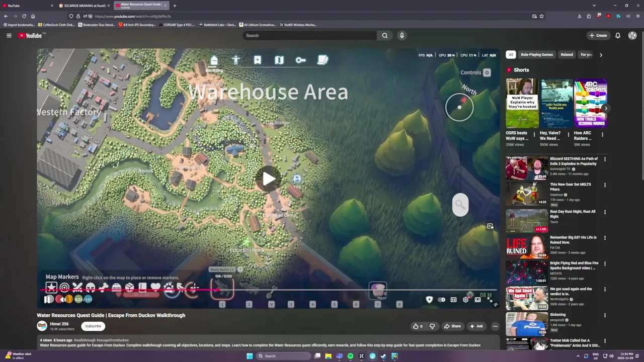Viewport: 644px width, 362px height.
Task: Open the YouTube notifications bell
Action: [618, 35]
